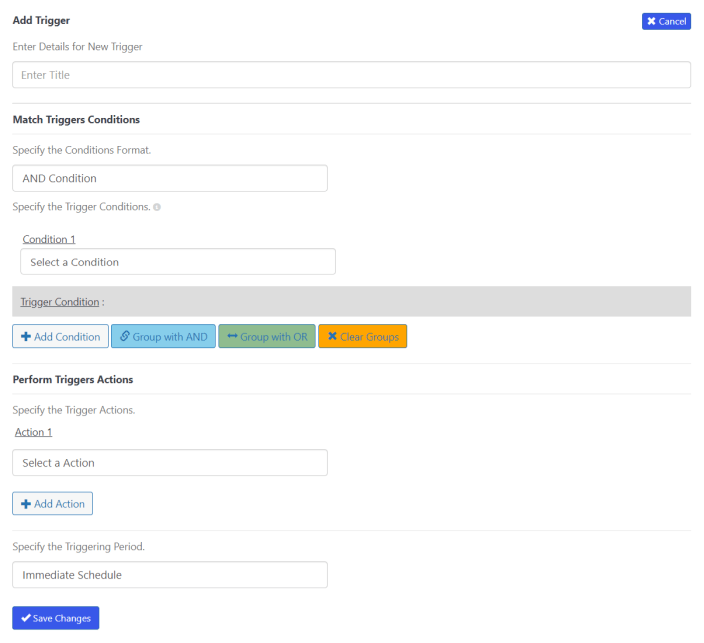704x643 pixels.
Task: Focus the Enter Title input field
Action: click(351, 75)
